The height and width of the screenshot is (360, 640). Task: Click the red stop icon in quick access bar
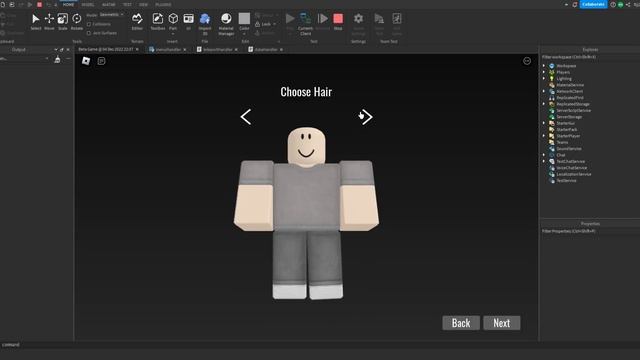[39, 4]
